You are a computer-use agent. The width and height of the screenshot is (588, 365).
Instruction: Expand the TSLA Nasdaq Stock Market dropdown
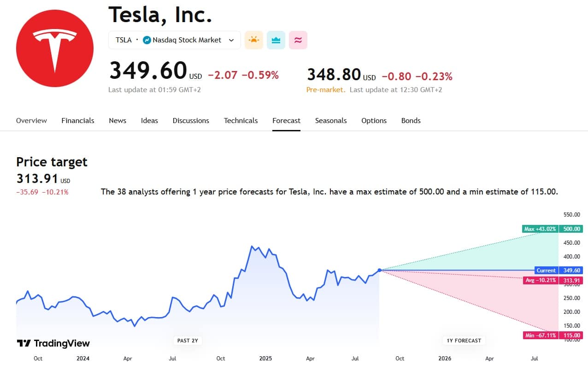tap(231, 40)
